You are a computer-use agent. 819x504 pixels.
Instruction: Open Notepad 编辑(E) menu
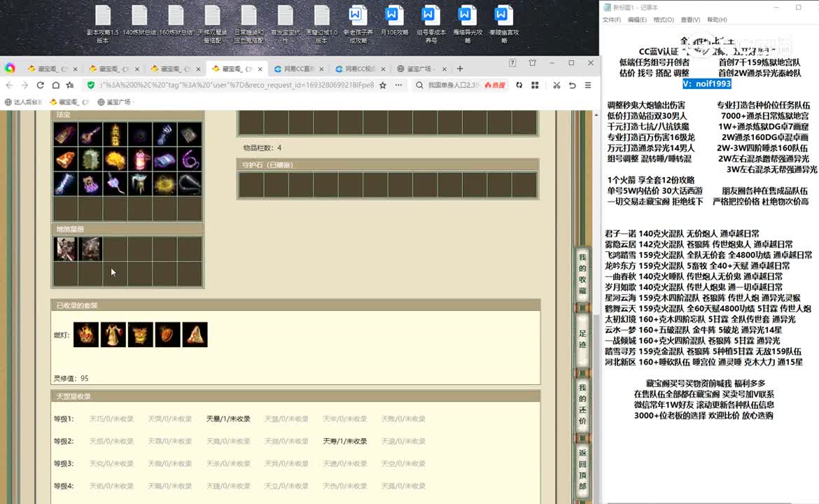point(637,20)
